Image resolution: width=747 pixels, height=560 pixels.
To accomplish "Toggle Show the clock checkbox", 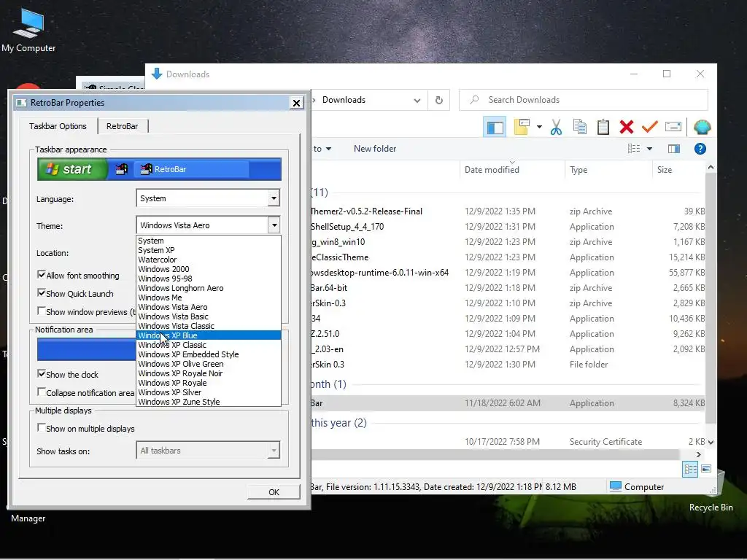I will (42, 374).
